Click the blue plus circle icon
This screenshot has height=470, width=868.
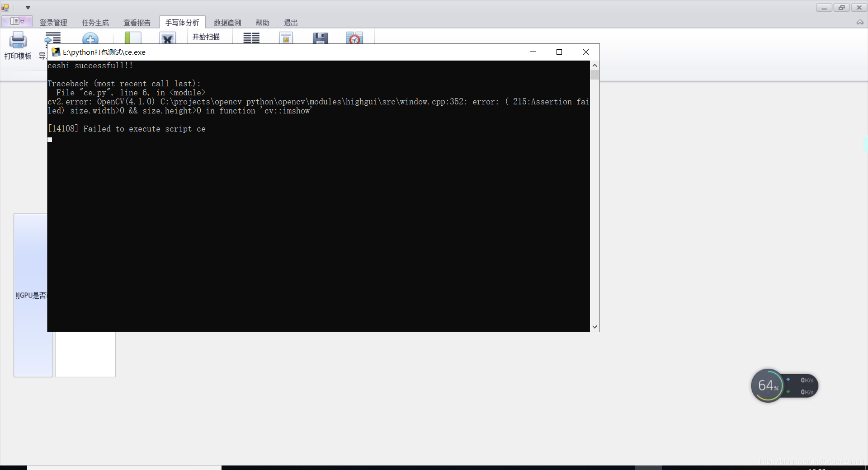pyautogui.click(x=90, y=39)
